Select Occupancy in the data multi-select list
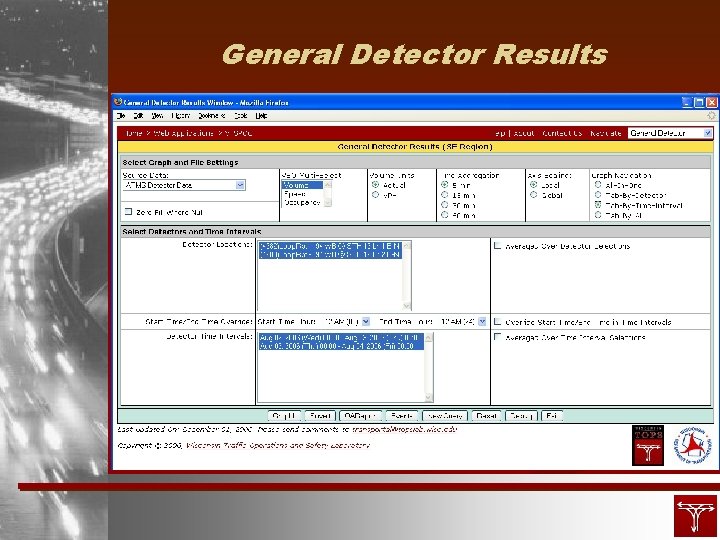The width and height of the screenshot is (720, 540). pos(302,202)
